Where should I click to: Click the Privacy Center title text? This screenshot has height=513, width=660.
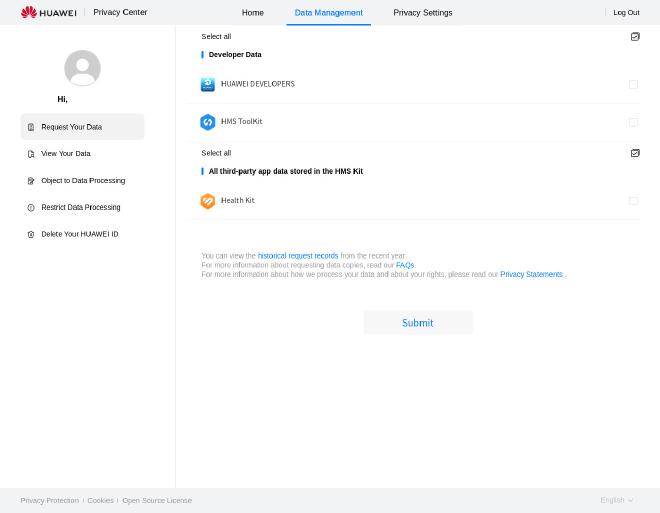(120, 12)
